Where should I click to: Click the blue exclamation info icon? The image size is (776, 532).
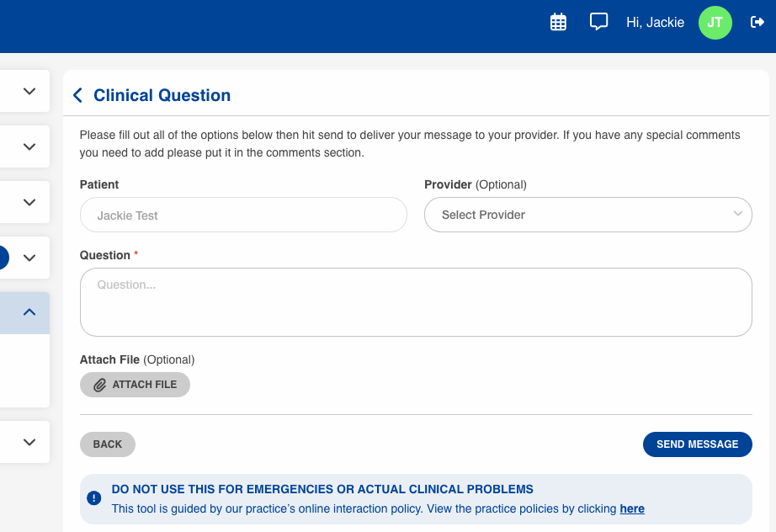coord(94,498)
